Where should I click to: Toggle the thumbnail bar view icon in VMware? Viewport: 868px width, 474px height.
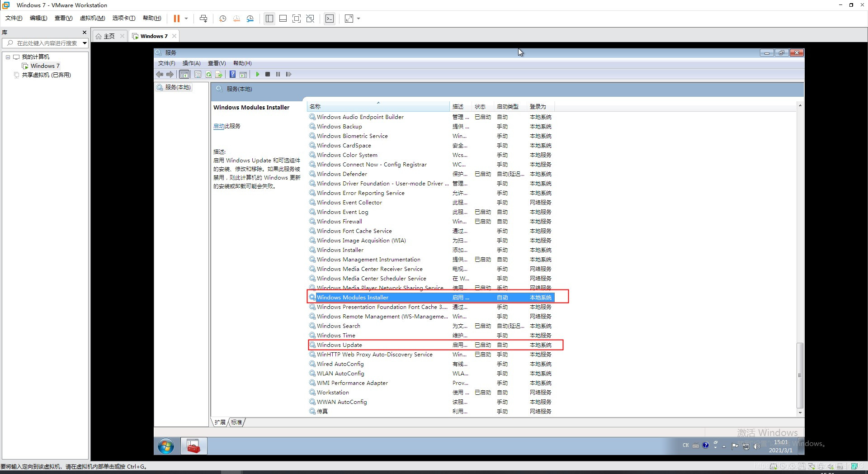pos(283,19)
